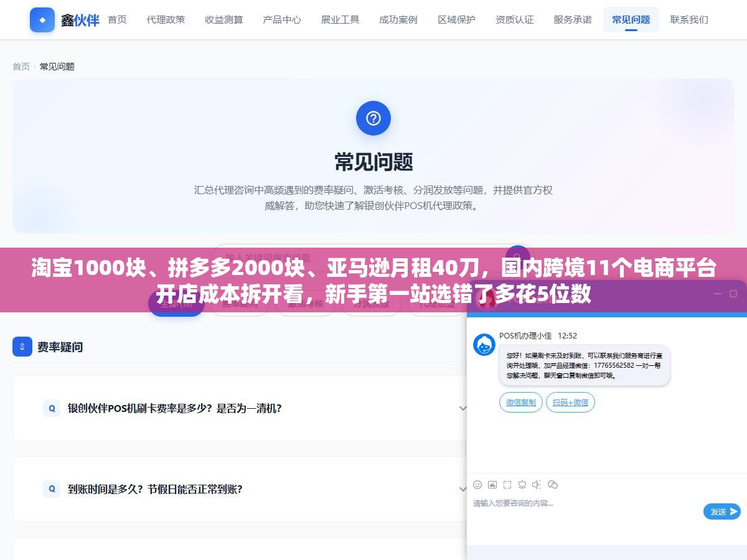The height and width of the screenshot is (560, 747).
Task: Expand the 到账时间 question chevron
Action: pyautogui.click(x=463, y=489)
